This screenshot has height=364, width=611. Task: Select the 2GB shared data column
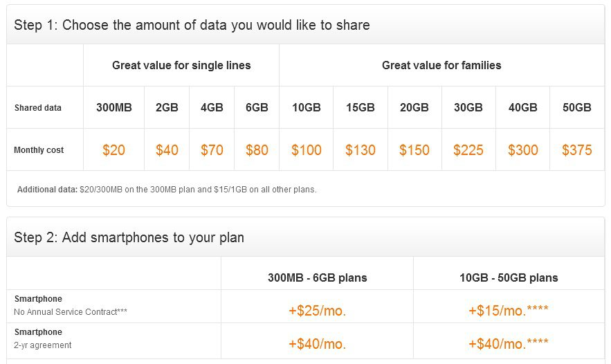167,107
